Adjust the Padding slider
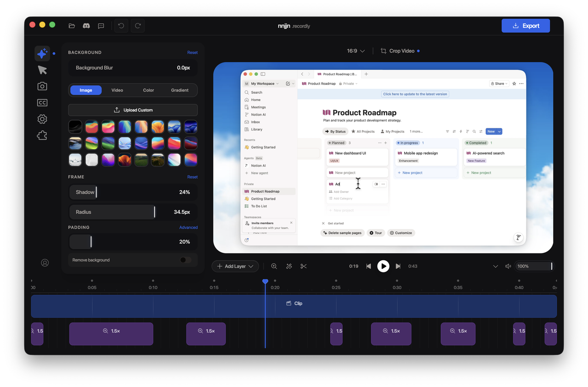The height and width of the screenshot is (387, 588). pyautogui.click(x=133, y=242)
